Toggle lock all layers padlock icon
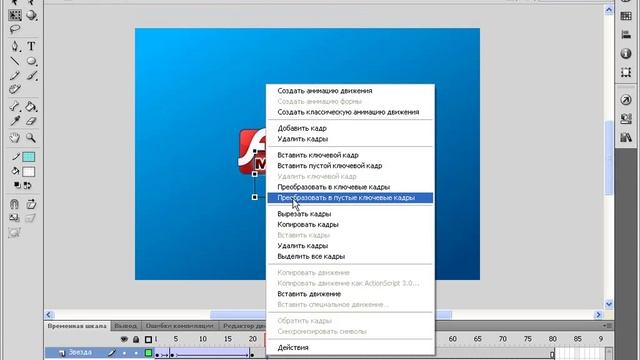Viewport: 640px width, 360px height. 136,339
